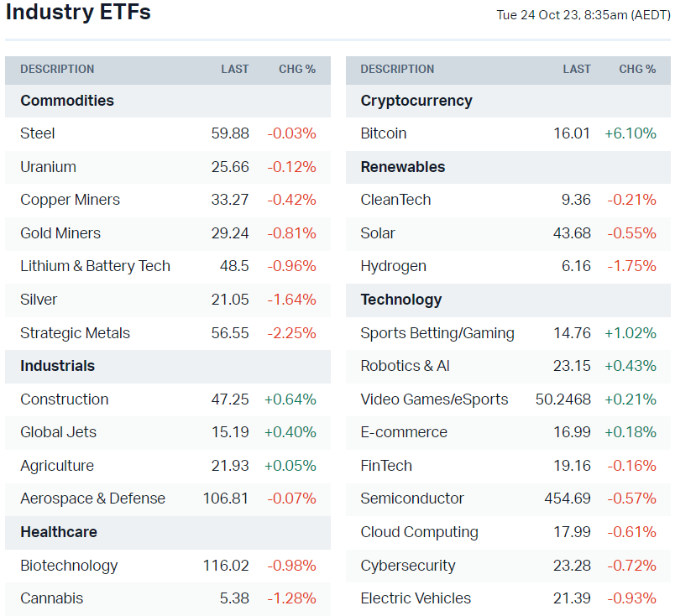
Task: Click Sports Betting/Gaming ETF
Action: 437,333
